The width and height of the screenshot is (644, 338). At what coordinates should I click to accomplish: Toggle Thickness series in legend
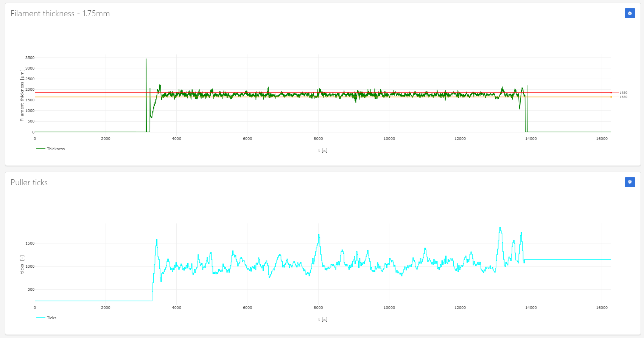tap(51, 149)
